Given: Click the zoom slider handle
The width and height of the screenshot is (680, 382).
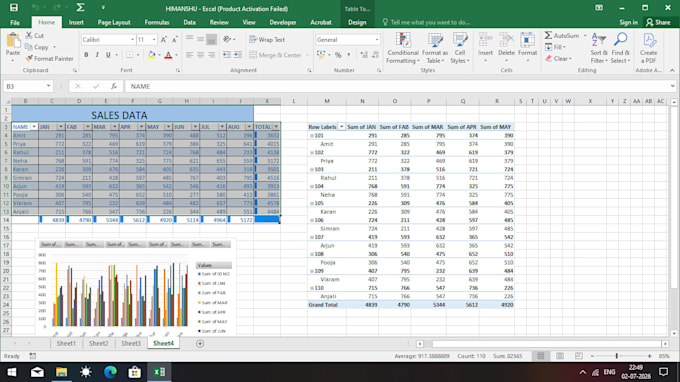Looking at the screenshot, I should 617,356.
